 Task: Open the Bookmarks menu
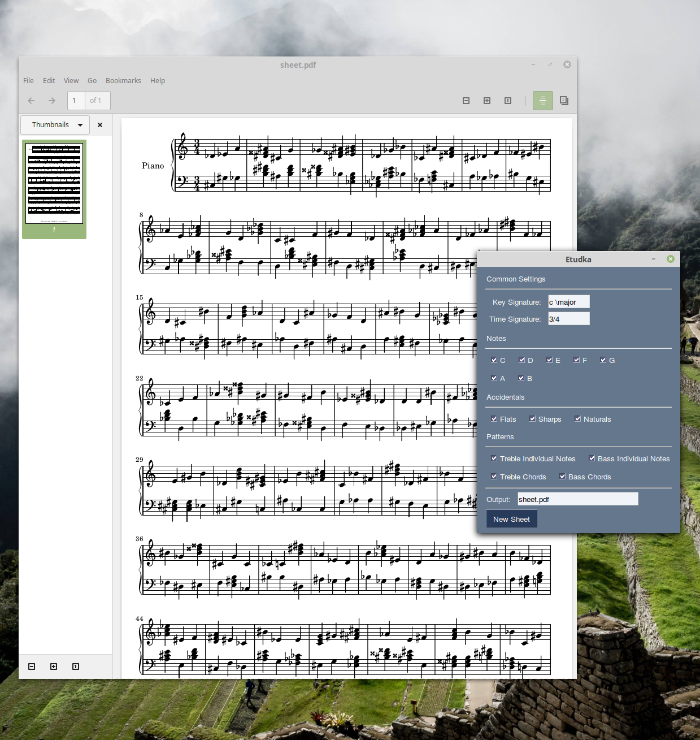coord(123,81)
